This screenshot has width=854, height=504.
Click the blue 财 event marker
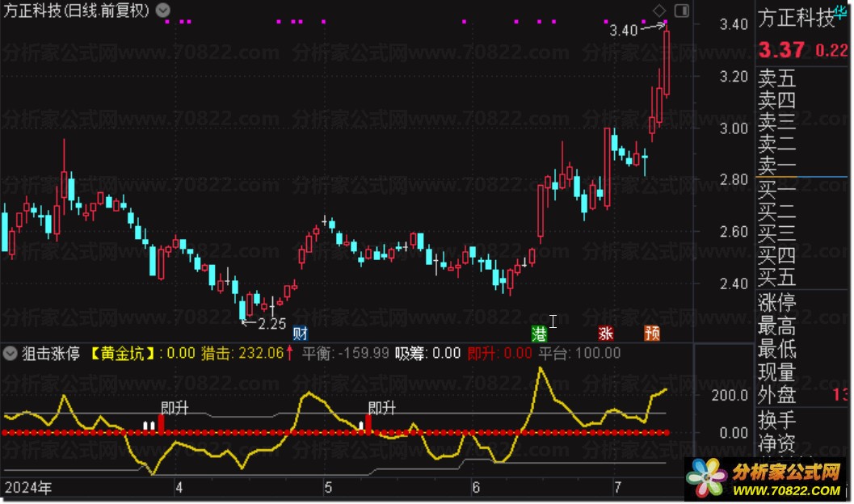point(300,333)
